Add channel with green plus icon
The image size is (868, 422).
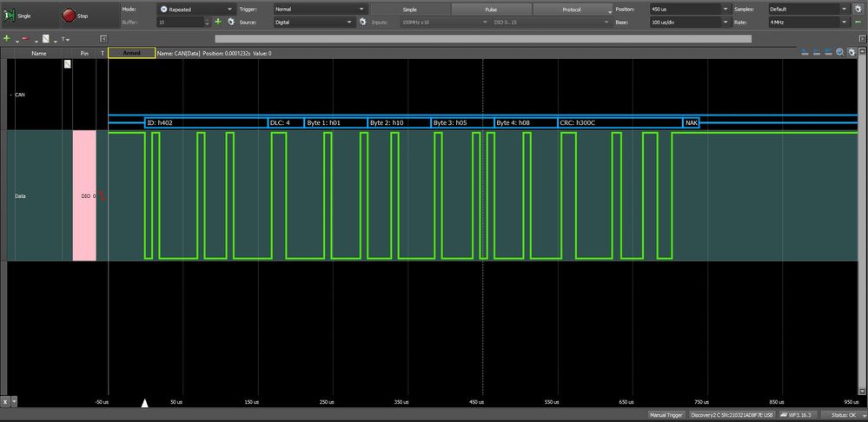pos(7,39)
